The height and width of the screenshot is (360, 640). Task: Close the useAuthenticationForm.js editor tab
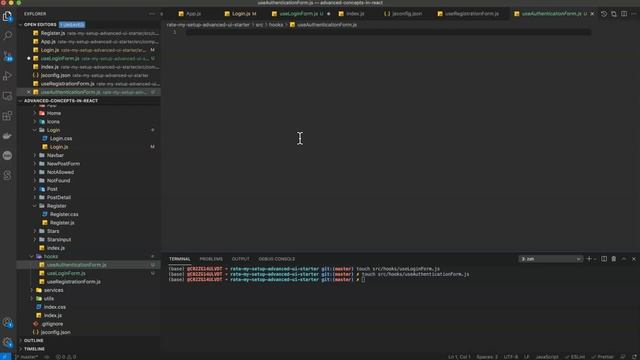592,13
